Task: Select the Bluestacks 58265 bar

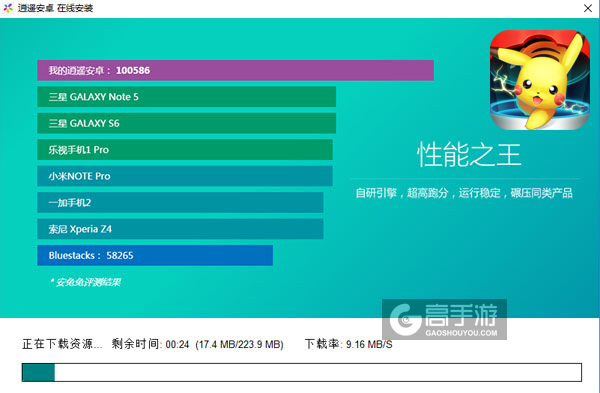Action: click(155, 255)
